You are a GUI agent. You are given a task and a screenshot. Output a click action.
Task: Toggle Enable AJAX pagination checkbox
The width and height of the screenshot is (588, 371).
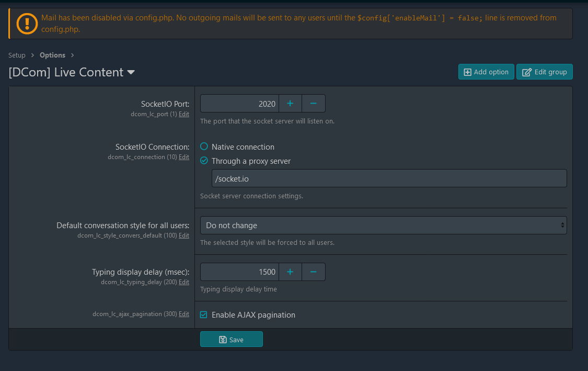point(204,315)
